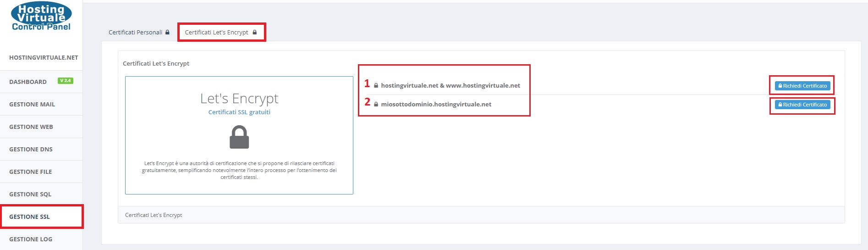Click the lock icon on Certificati Personali tab
The width and height of the screenshot is (868, 250).
coord(167,32)
